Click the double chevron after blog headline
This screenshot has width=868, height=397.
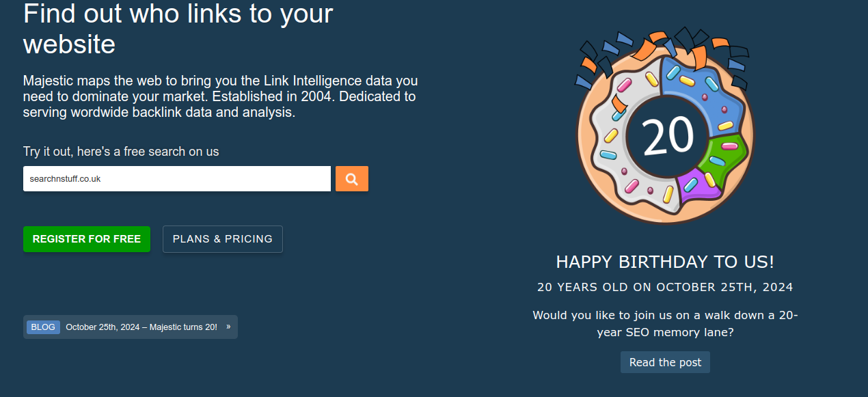228,327
